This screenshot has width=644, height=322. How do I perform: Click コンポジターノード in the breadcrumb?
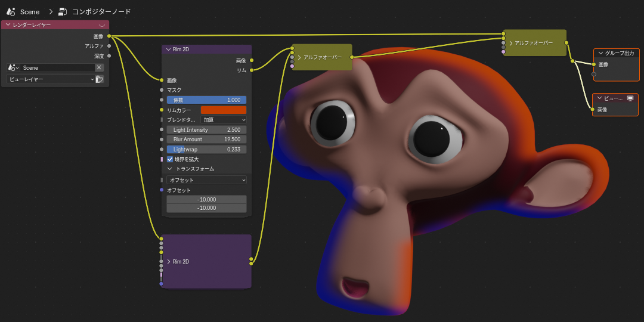point(101,11)
